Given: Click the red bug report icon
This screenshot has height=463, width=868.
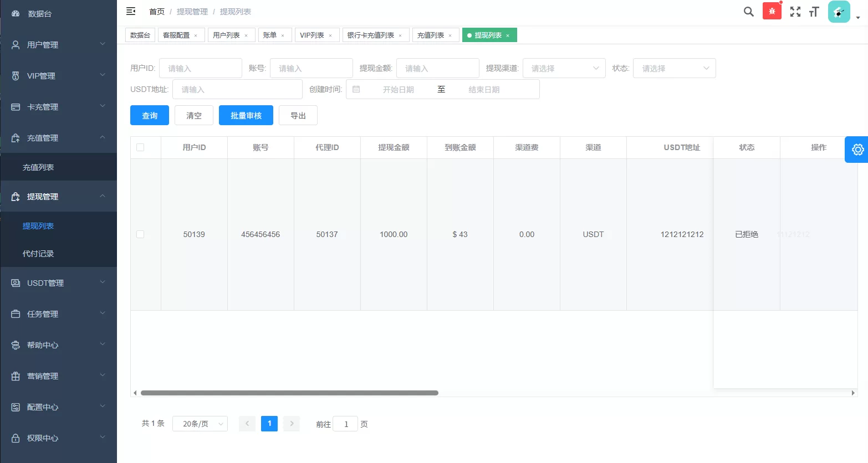Looking at the screenshot, I should 772,10.
